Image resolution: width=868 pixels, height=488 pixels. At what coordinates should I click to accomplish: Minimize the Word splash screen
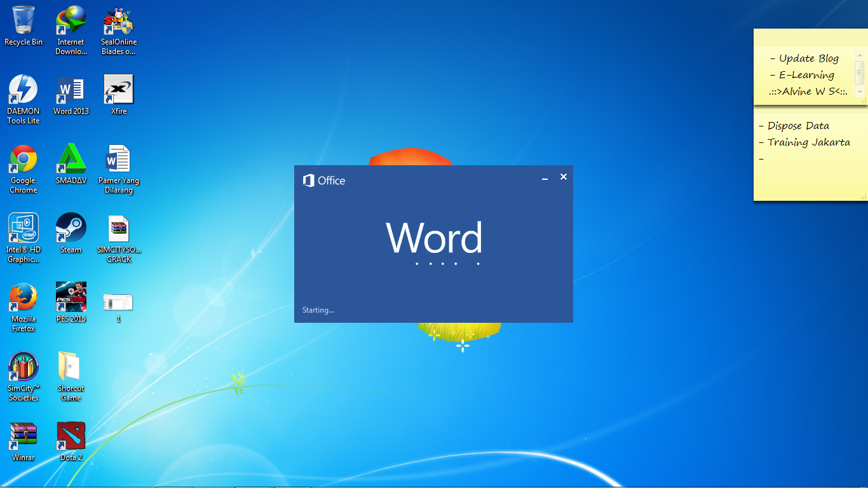point(545,180)
